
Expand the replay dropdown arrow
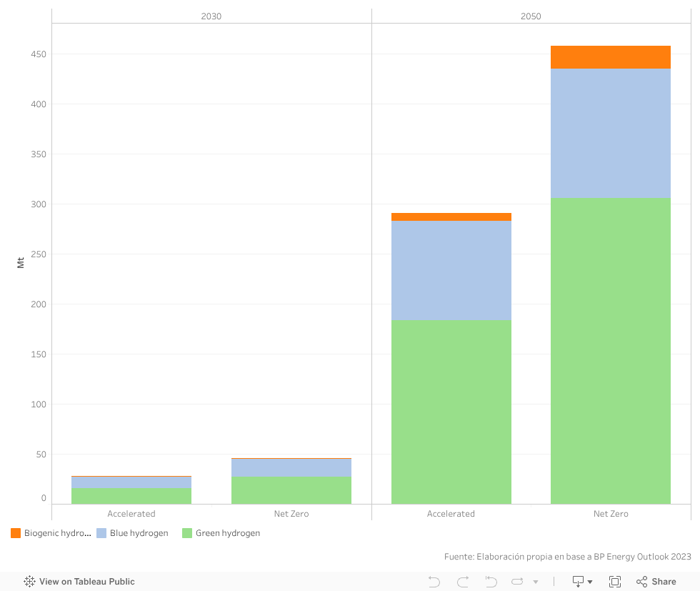click(535, 582)
